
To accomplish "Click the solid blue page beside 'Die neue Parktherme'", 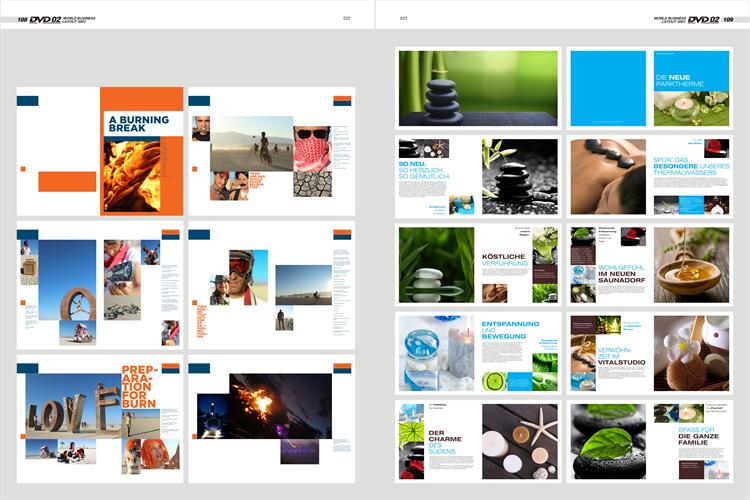I will (x=608, y=88).
